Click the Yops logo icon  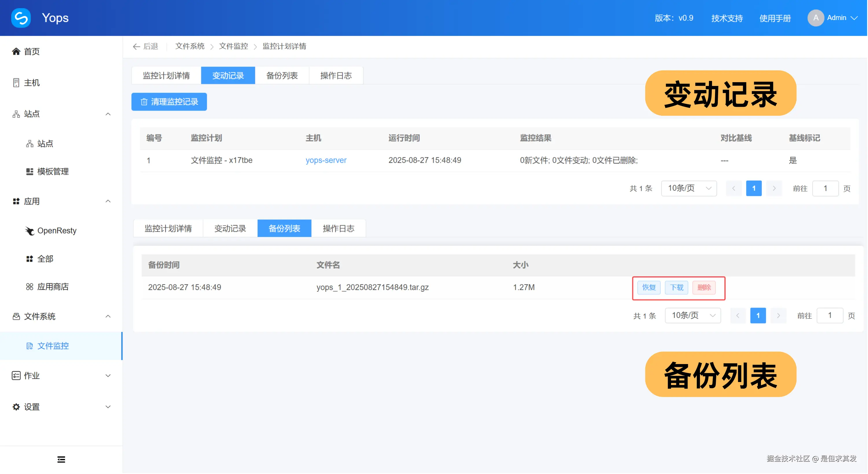pyautogui.click(x=21, y=18)
